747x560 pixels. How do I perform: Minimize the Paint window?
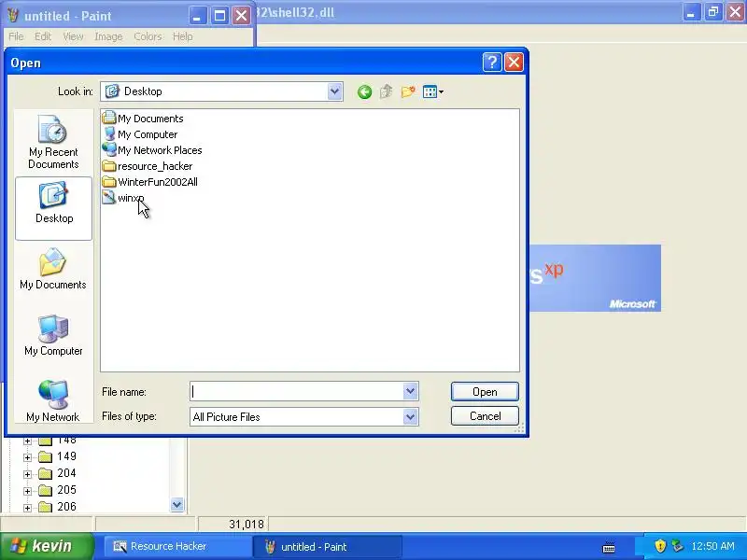[197, 16]
